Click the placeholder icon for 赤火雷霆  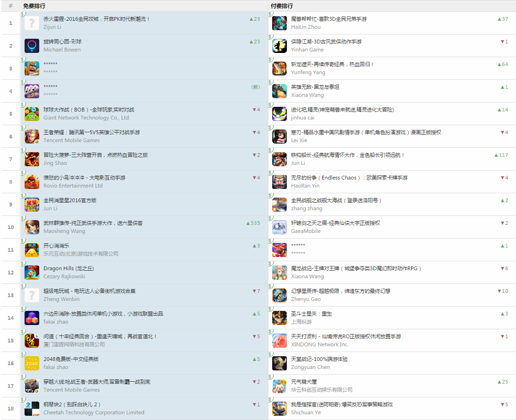[x=32, y=23]
